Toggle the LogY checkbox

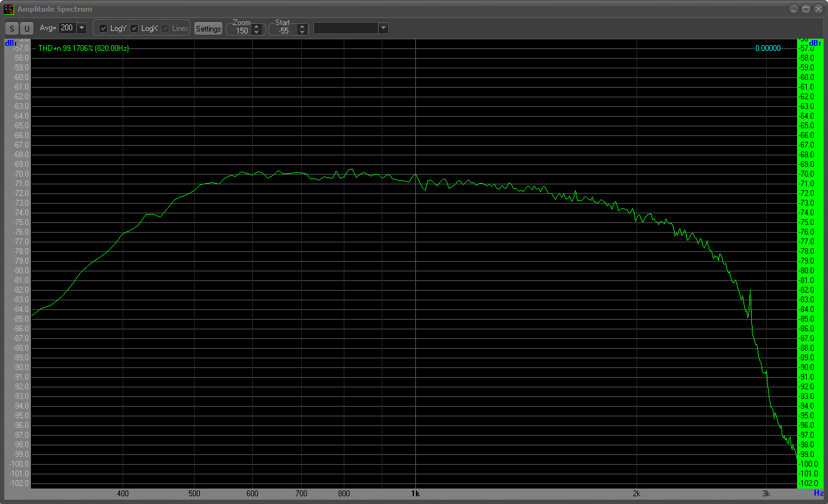click(x=103, y=28)
